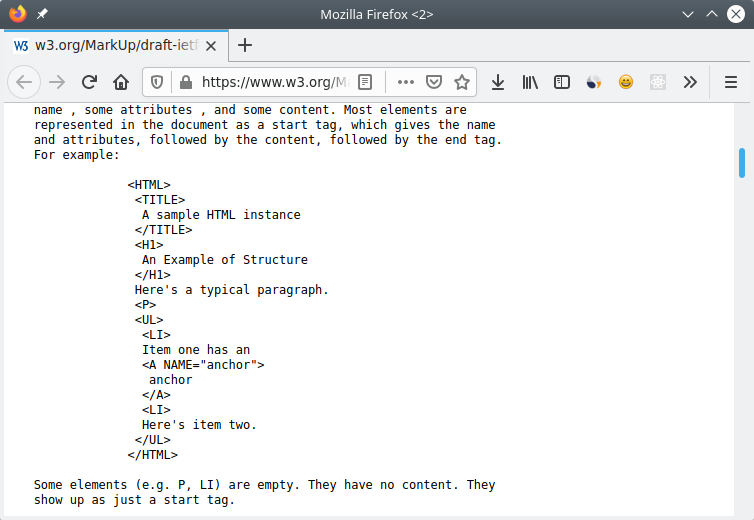View site security padlock information
Viewport: 754px width, 520px height.
tap(186, 82)
